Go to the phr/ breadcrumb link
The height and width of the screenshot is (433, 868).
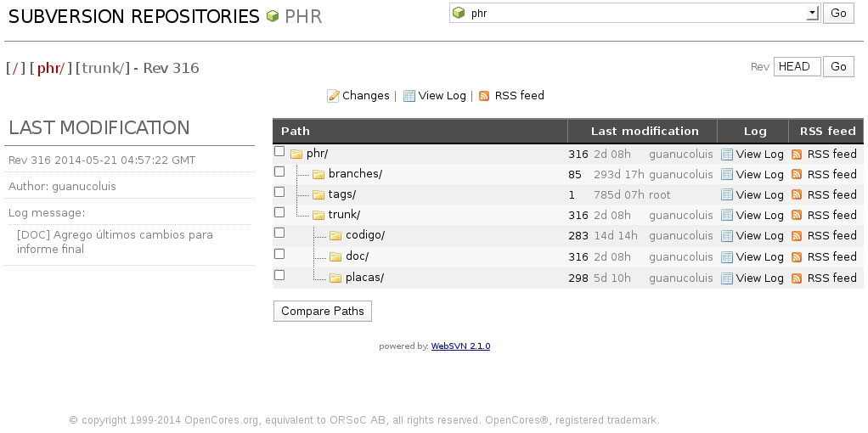[x=51, y=68]
